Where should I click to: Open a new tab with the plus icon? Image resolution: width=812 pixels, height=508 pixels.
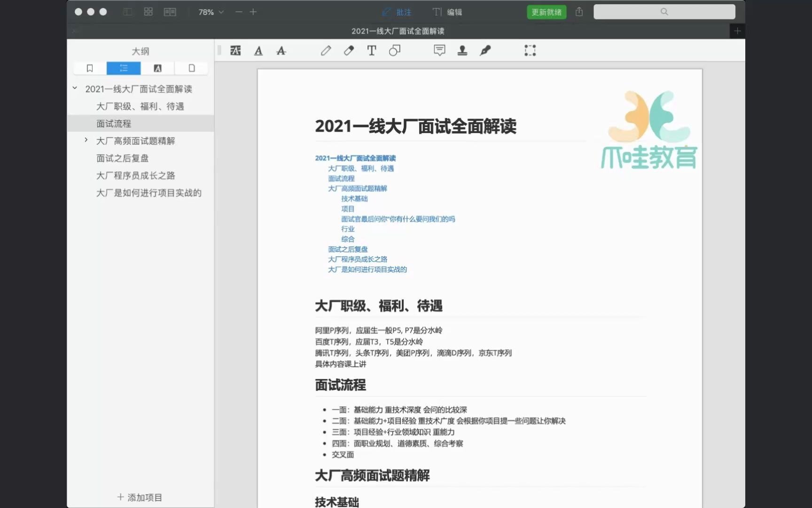[737, 31]
